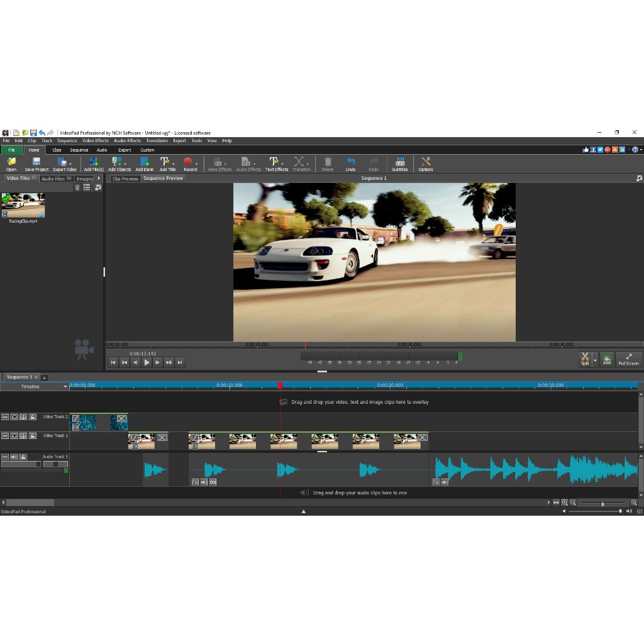Open the Timeline view mode dropdown

coord(65,387)
